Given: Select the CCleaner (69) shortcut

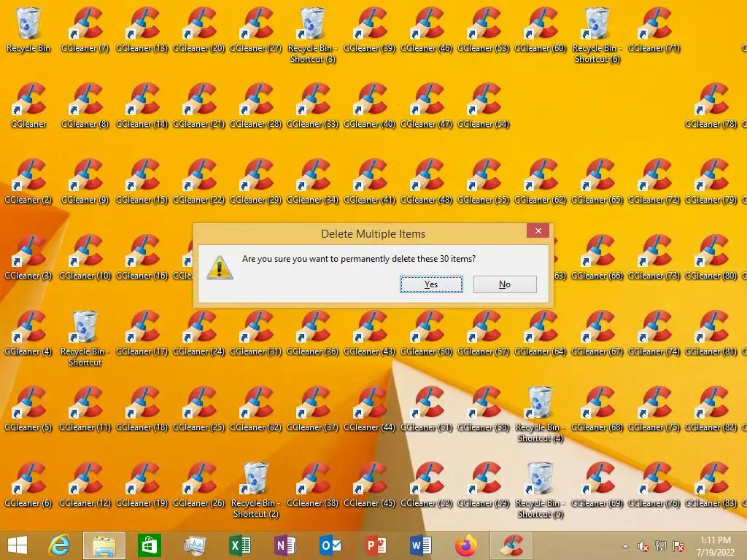Looking at the screenshot, I should [x=597, y=484].
